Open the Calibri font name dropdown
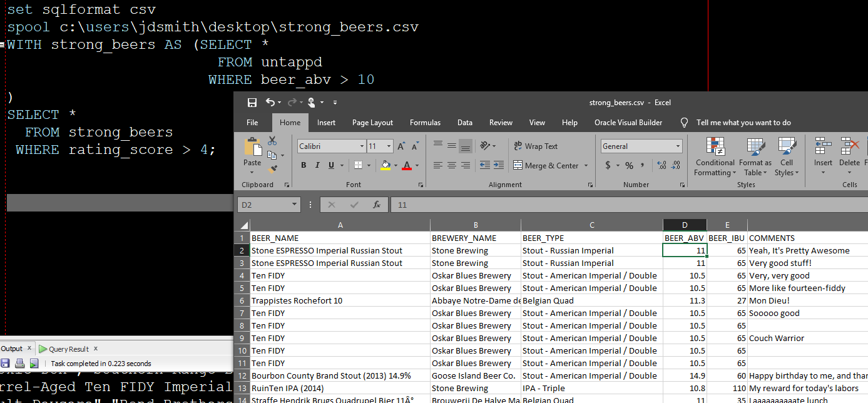Image resolution: width=868 pixels, height=403 pixels. tap(362, 146)
